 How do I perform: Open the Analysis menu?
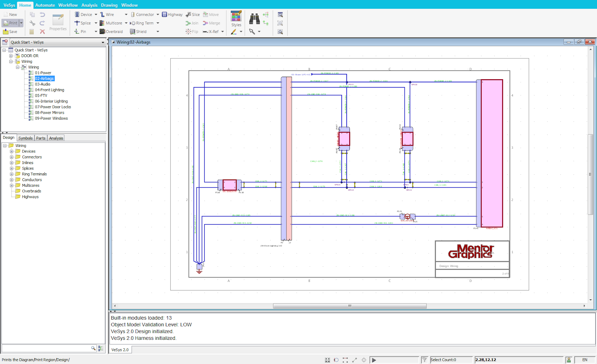pyautogui.click(x=89, y=5)
